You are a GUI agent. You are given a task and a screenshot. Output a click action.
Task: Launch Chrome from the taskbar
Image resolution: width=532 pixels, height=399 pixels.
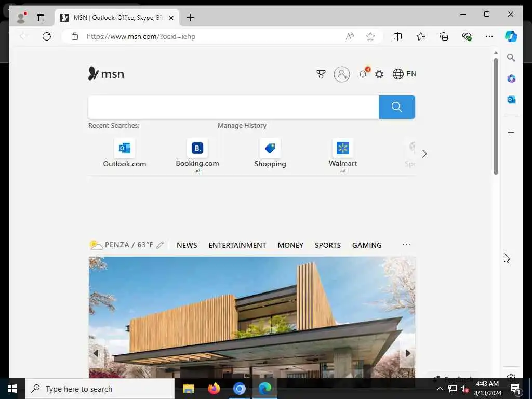pos(239,389)
